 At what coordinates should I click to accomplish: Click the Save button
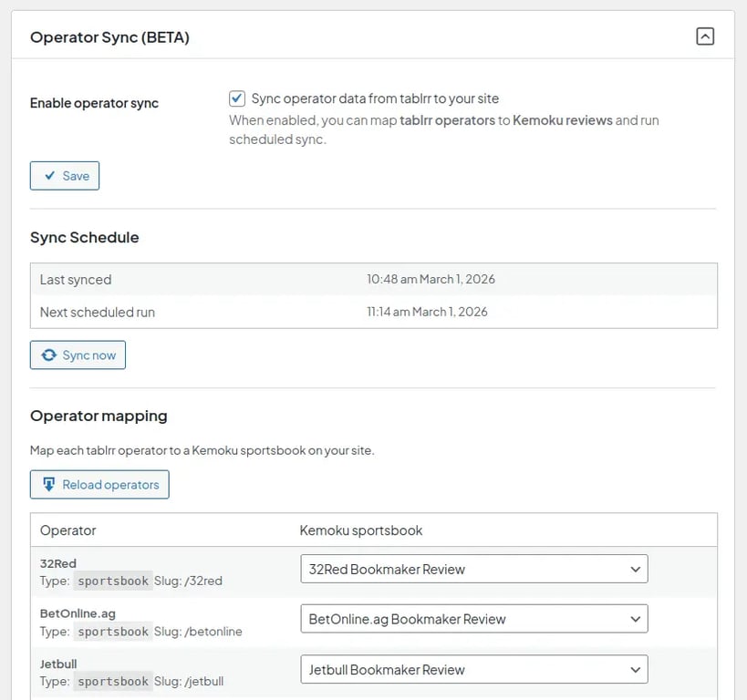tap(65, 176)
